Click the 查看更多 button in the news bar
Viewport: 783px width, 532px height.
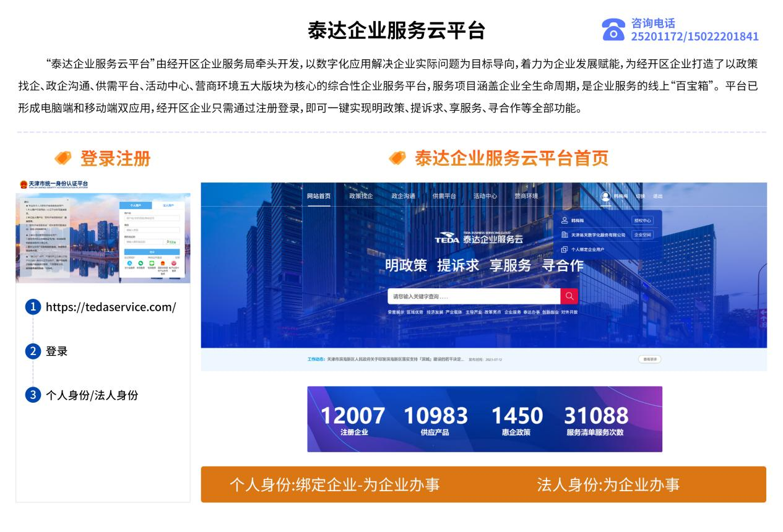click(649, 359)
